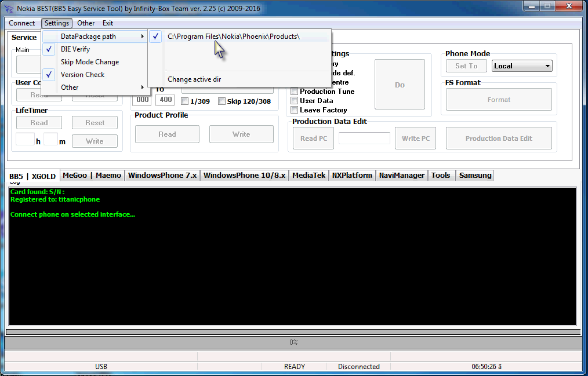Click the 06:50:26 clock in status bar
This screenshot has height=376, width=588.
coord(487,367)
